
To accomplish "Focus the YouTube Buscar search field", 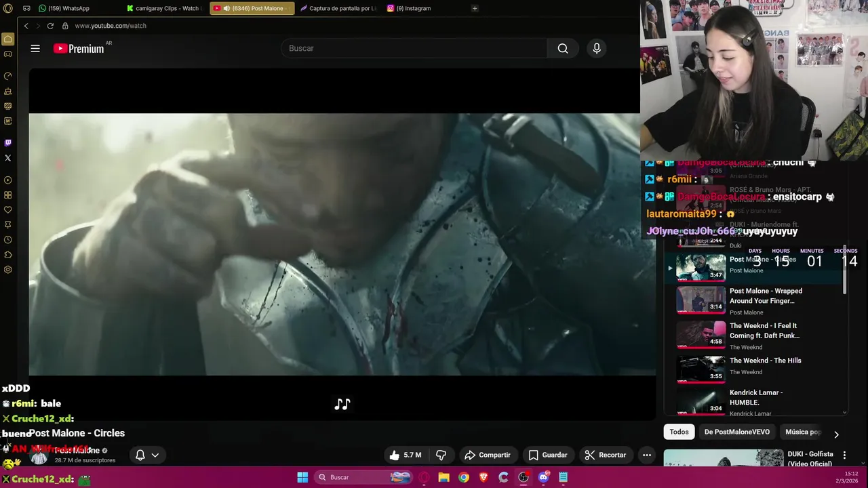I will pos(414,48).
